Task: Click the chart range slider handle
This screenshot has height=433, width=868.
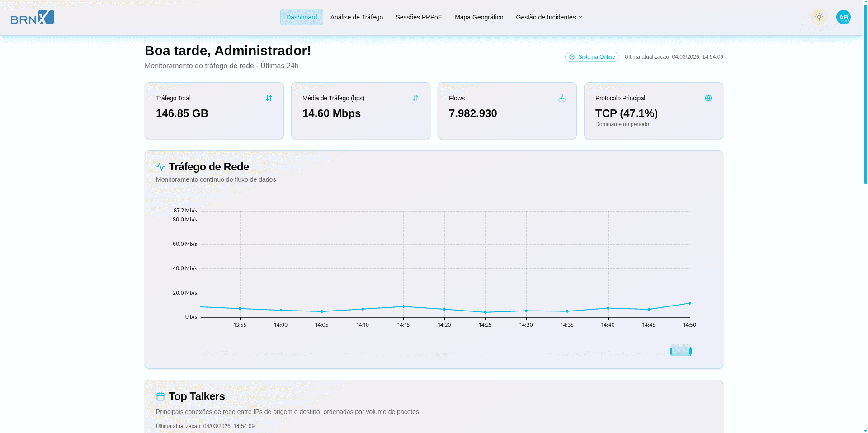Action: [681, 351]
